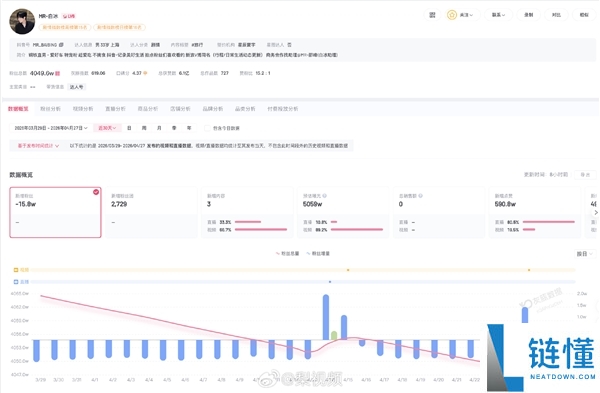Select the 周 period button
The image size is (600, 393).
[144, 128]
